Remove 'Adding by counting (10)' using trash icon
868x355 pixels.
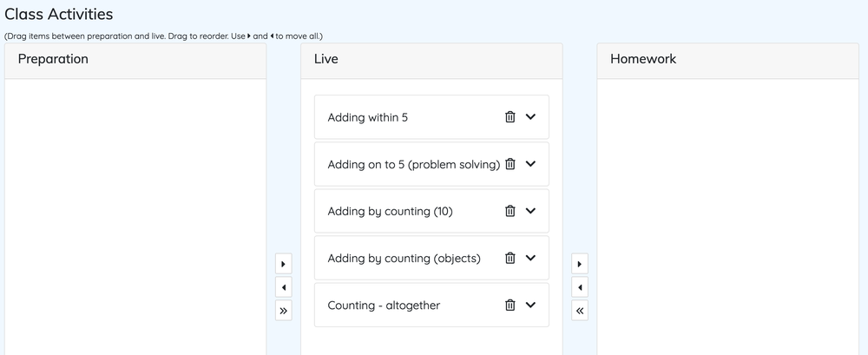coord(510,211)
